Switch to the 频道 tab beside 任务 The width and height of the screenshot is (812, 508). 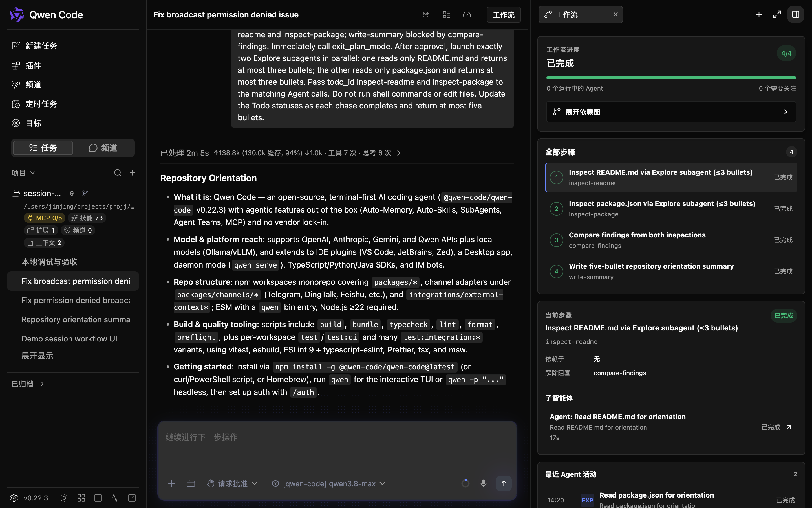(x=103, y=148)
